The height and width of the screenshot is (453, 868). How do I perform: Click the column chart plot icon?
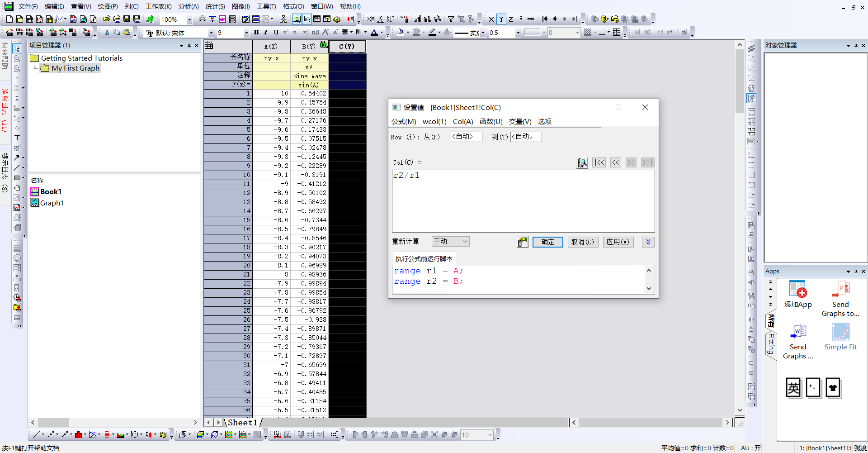click(x=79, y=434)
